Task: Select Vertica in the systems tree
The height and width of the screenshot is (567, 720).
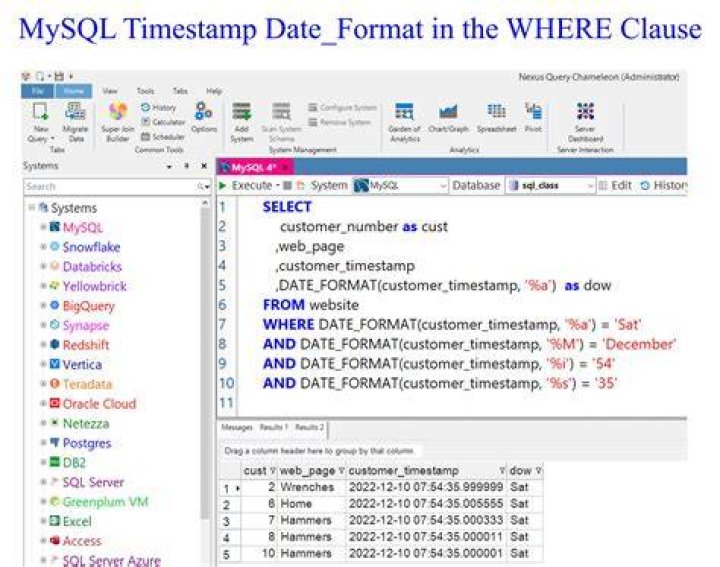Action: [82, 365]
